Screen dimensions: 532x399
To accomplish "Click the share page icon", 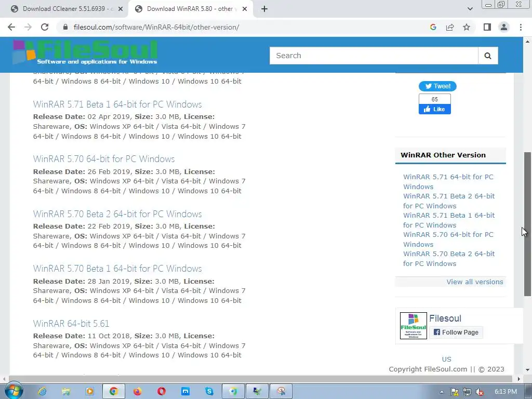I will pos(450,27).
